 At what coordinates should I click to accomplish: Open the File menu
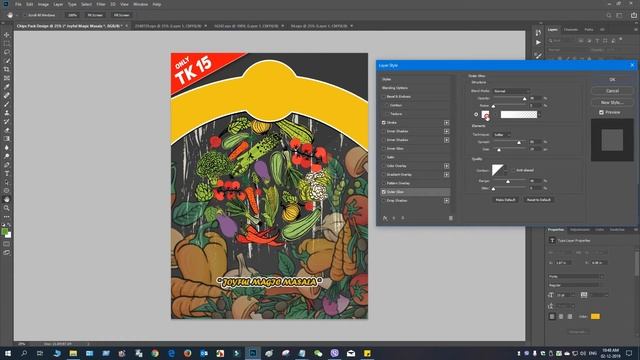coord(18,4)
